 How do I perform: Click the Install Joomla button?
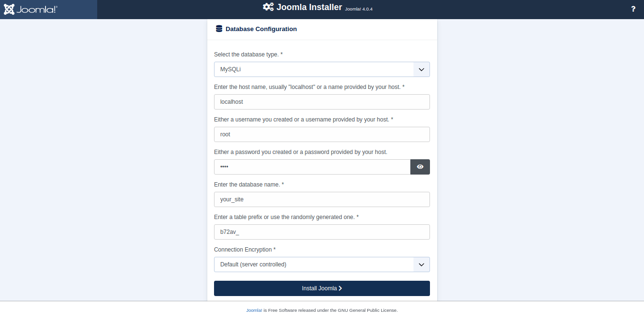point(322,288)
